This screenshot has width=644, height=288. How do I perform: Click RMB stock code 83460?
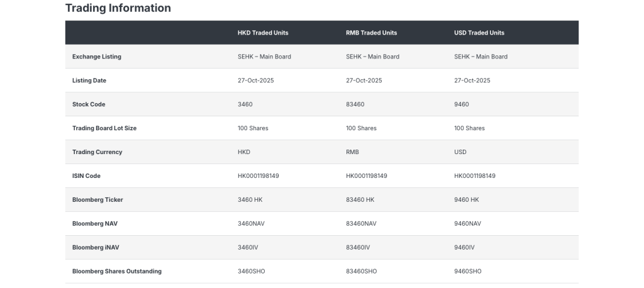point(355,104)
